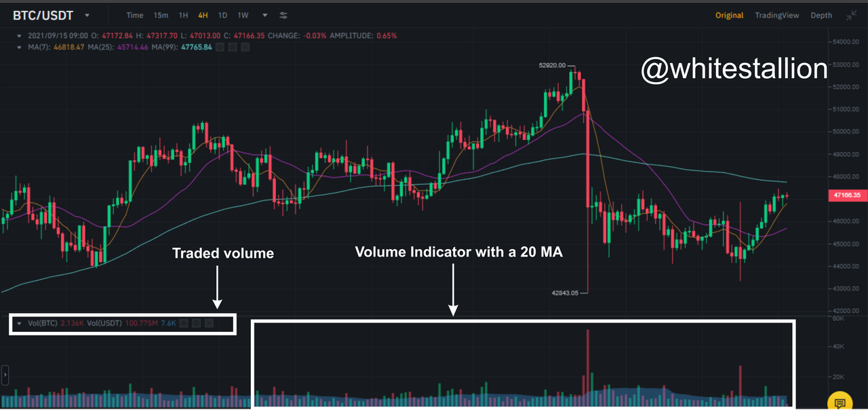
Task: Expand more time intervals dropdown
Action: [264, 15]
